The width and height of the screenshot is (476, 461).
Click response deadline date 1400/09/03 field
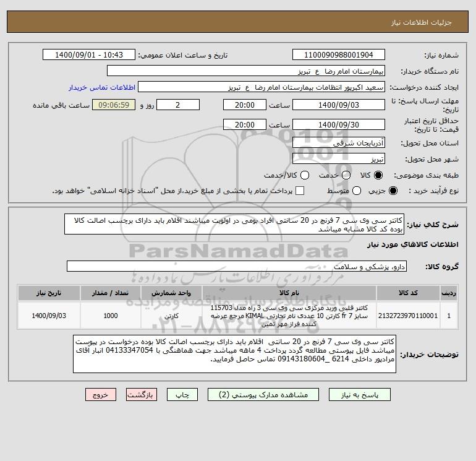click(339, 105)
